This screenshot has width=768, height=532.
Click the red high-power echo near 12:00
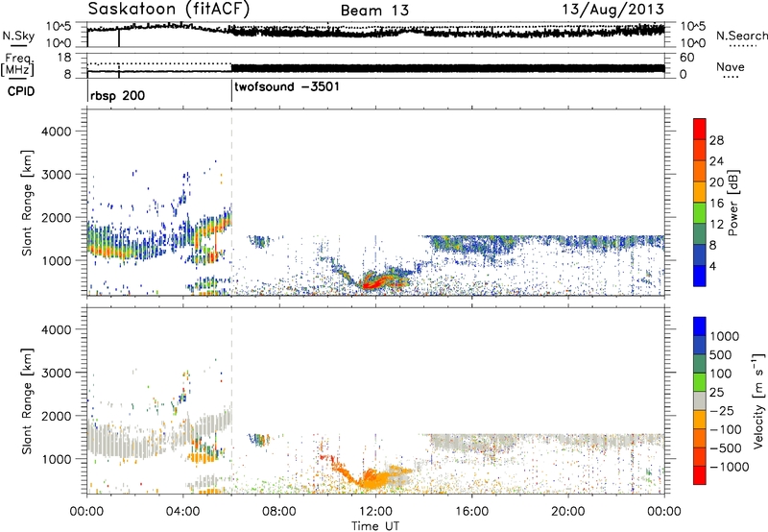coord(376,282)
